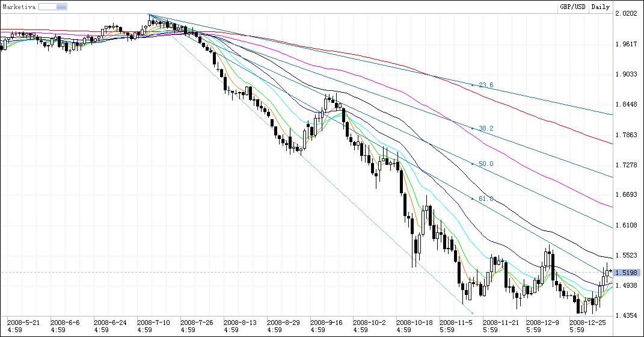
Task: Click the Fibonacci fan anchor at the chart high
Action: coord(149,14)
